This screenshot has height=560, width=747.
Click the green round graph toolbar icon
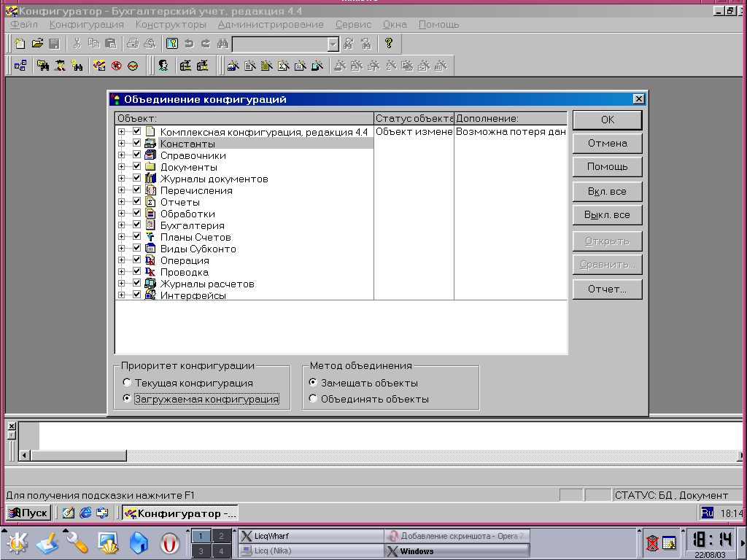(x=133, y=66)
